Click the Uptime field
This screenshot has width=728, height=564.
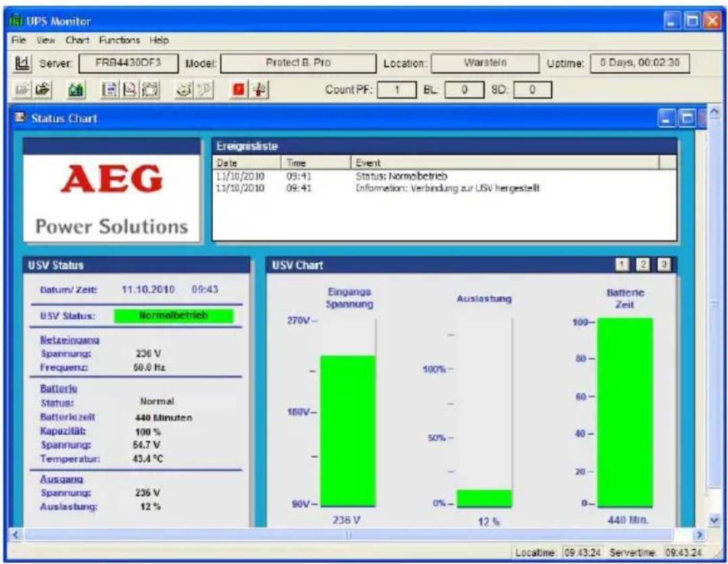(640, 64)
